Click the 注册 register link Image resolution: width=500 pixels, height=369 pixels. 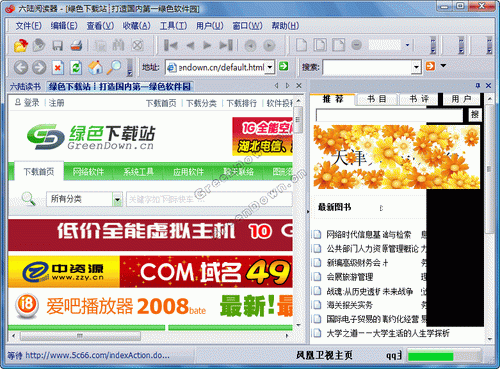(x=56, y=103)
